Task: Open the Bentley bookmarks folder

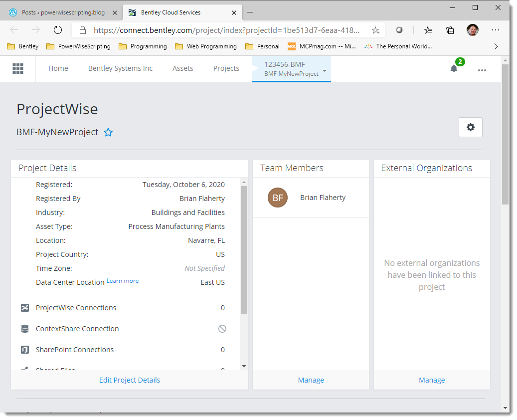Action: click(x=22, y=46)
